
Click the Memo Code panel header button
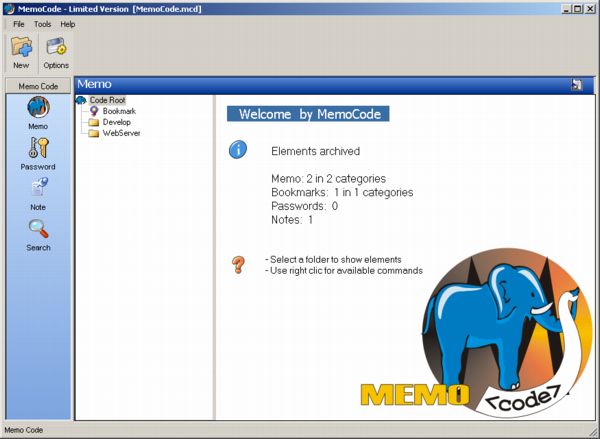38,86
